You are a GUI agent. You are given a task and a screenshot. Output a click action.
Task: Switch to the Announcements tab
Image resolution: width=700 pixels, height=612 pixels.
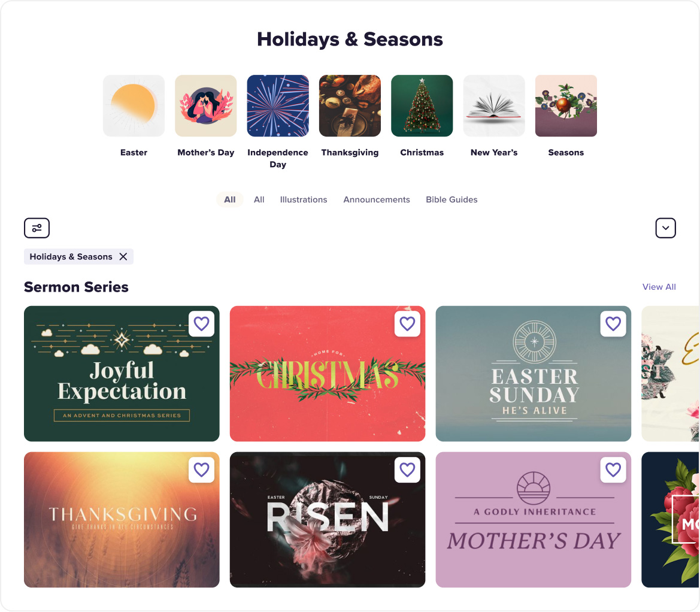(377, 200)
